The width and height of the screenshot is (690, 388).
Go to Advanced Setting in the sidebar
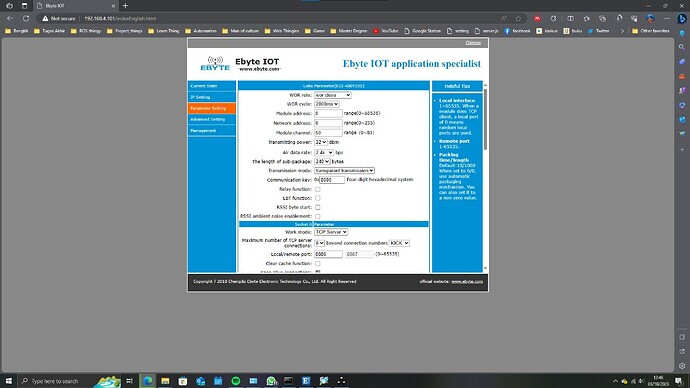pyautogui.click(x=212, y=119)
